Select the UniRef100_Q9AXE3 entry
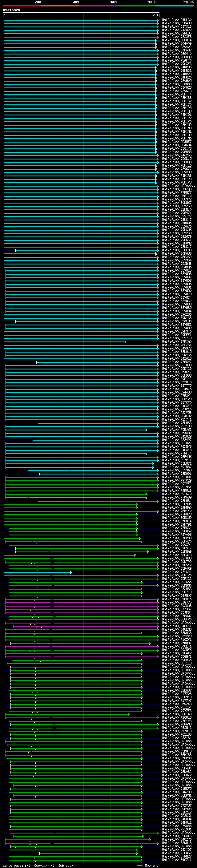The image size is (197, 868). tap(176, 64)
